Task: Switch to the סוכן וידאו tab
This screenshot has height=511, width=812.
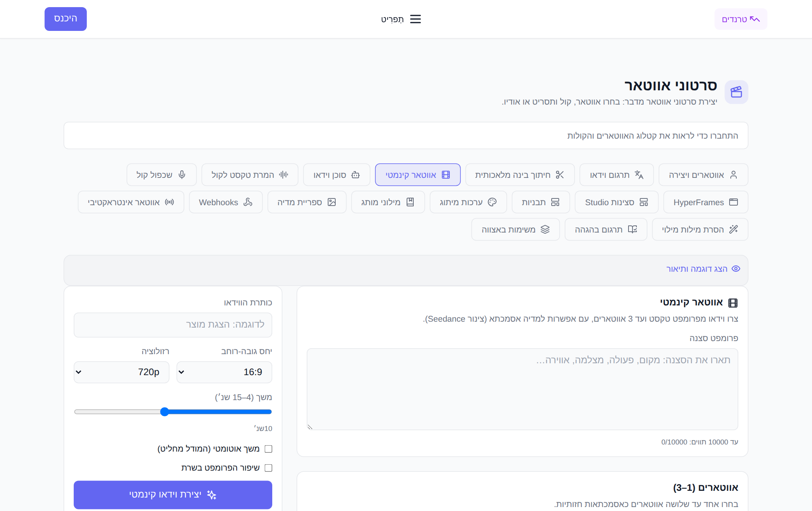Action: click(336, 175)
